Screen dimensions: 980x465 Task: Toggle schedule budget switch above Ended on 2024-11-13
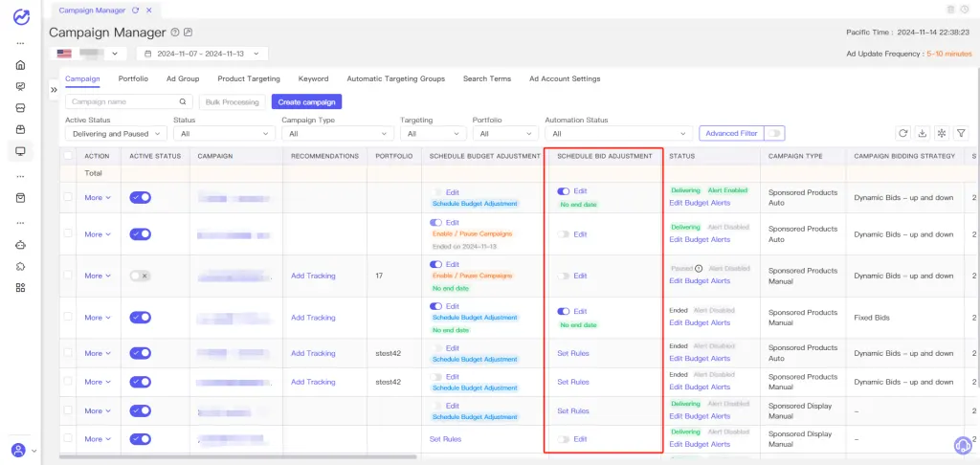click(436, 223)
